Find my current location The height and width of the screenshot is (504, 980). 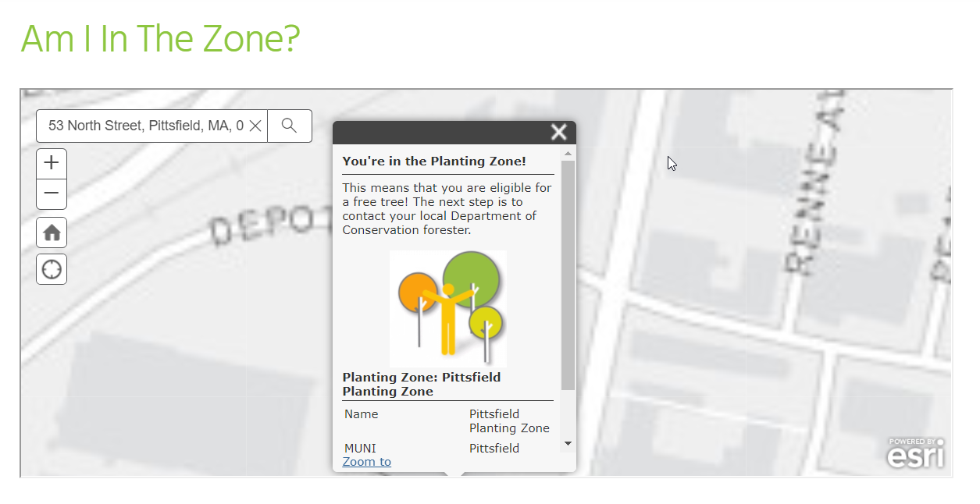[52, 269]
